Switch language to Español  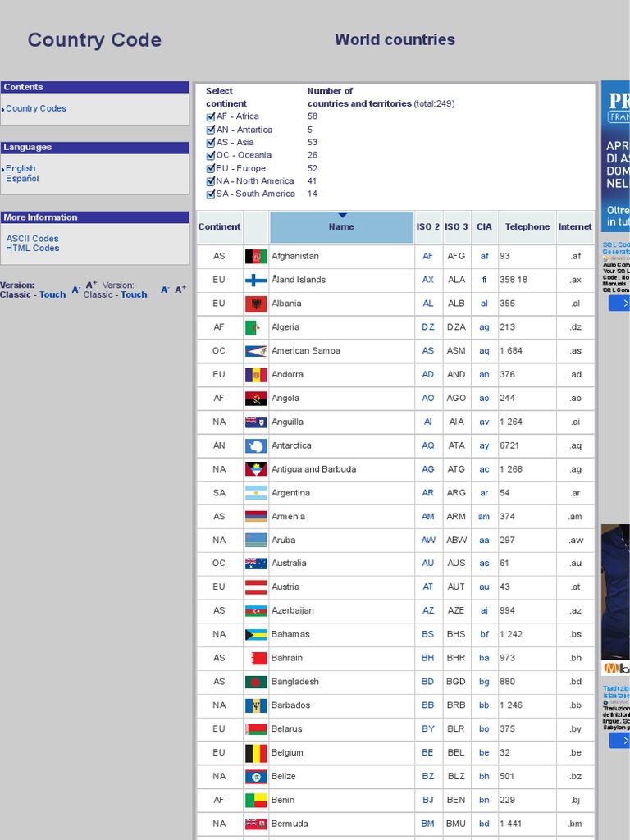(22, 179)
